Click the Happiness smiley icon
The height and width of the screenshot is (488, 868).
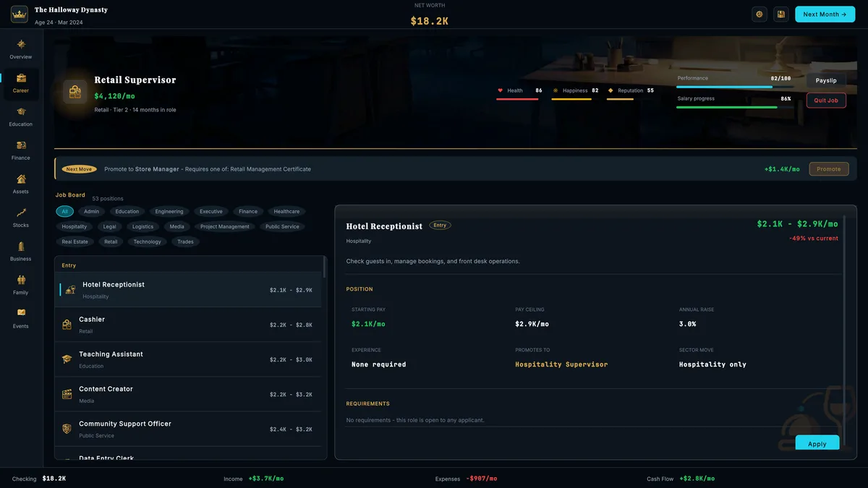click(x=556, y=90)
